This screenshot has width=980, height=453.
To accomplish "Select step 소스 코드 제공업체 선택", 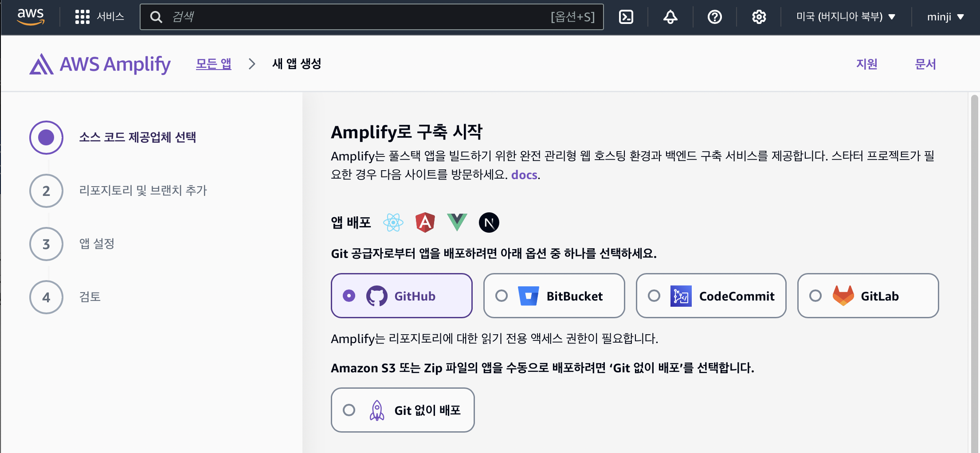I will [137, 137].
